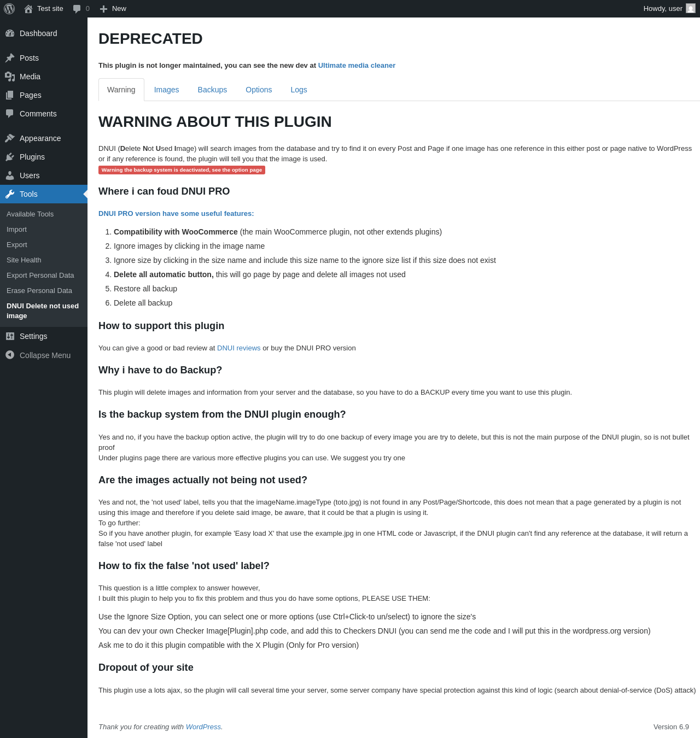Screen dimensions: 700x738
Task: Open the Backups tab
Action: 212,90
